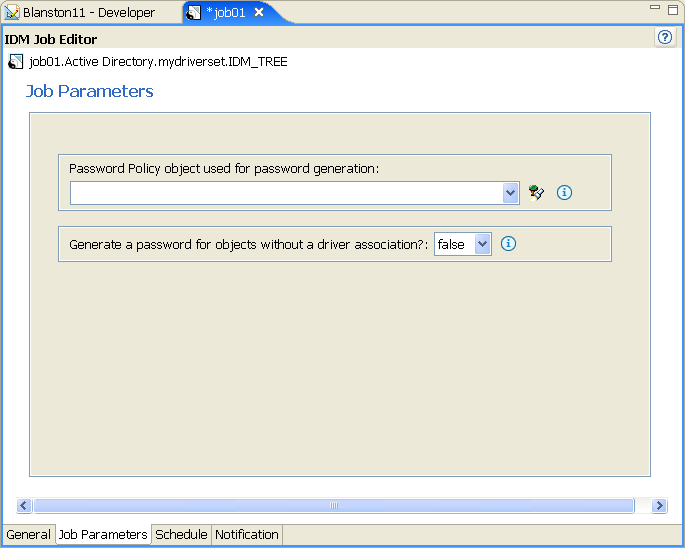This screenshot has height=548, width=685.
Task: Click info icon beside Password Policy dropdown
Action: (564, 192)
